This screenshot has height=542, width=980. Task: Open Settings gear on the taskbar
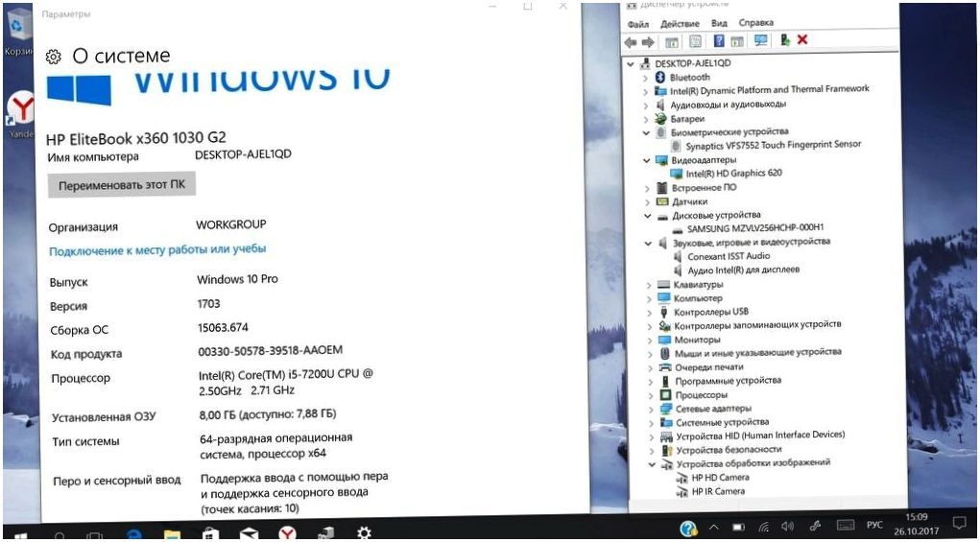364,532
